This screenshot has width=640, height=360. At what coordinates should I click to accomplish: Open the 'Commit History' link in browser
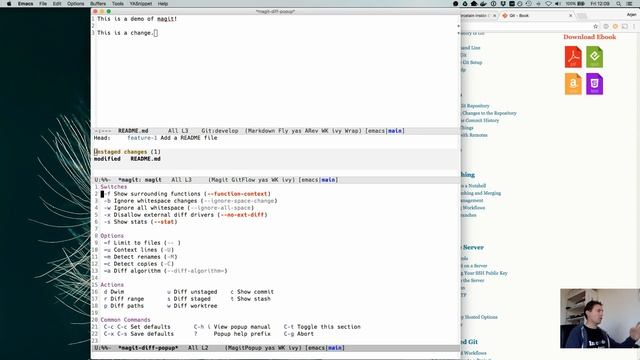pos(482,120)
